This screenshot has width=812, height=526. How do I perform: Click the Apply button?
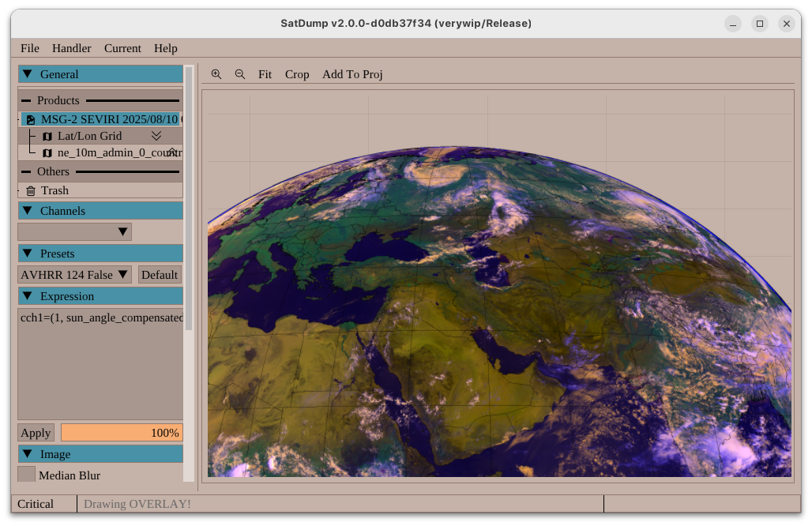coord(36,433)
